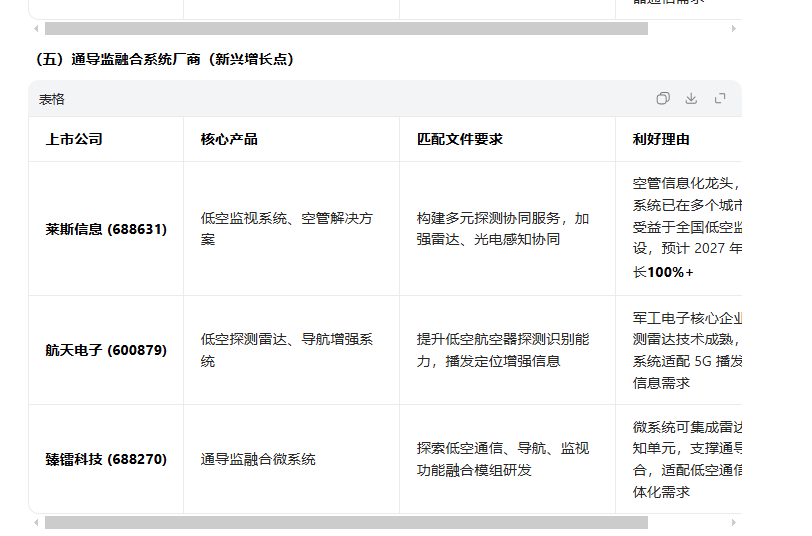
Task: Click the 微系统可集成雷达 reason cell
Action: point(679,459)
